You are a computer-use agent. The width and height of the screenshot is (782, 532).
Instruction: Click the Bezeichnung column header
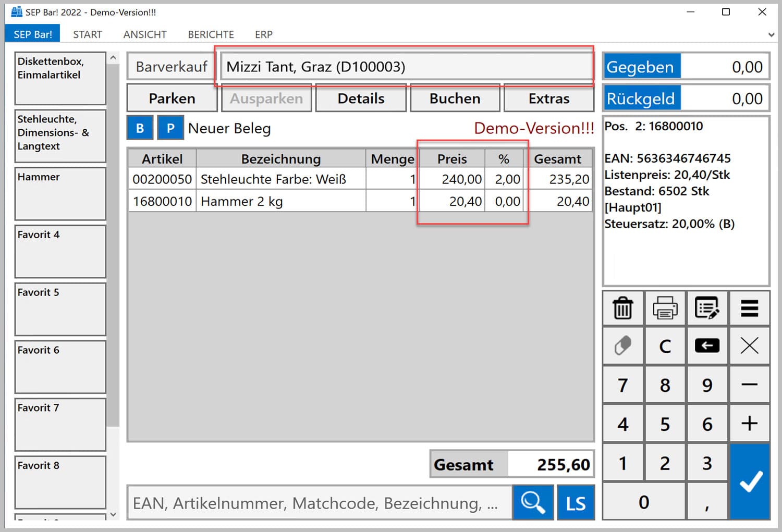[x=281, y=158]
